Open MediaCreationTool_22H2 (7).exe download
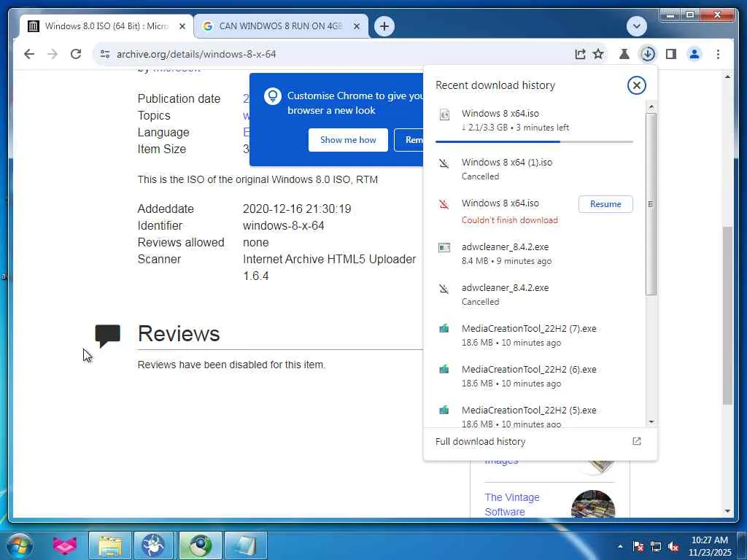This screenshot has width=747, height=560. [534, 335]
